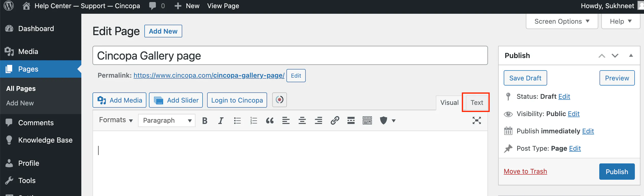644x196 pixels.
Task: Click the round Cincopa record icon button
Action: pyautogui.click(x=280, y=100)
